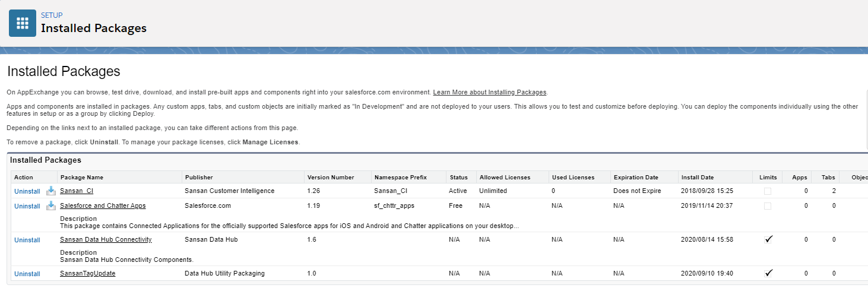Image resolution: width=868 pixels, height=291 pixels.
Task: Click the Tabs column header
Action: pyautogui.click(x=828, y=177)
